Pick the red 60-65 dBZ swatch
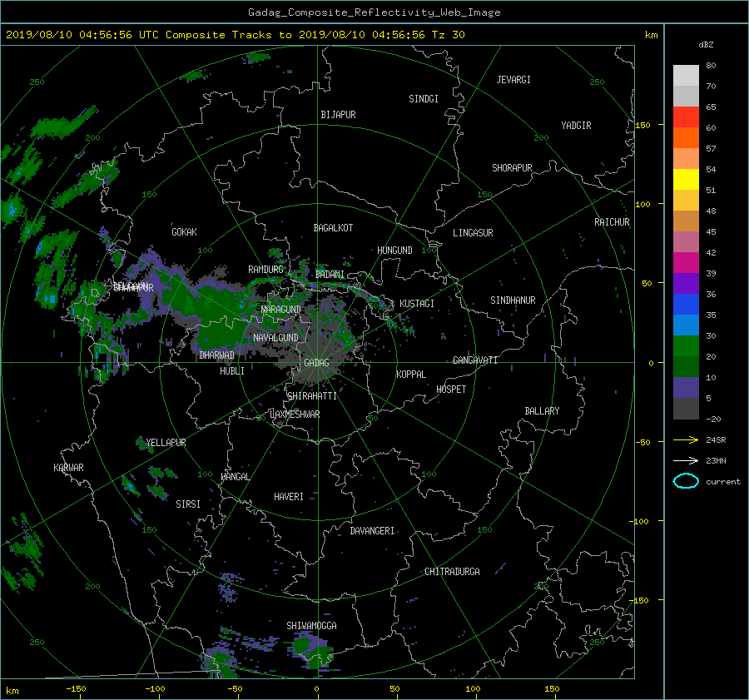The width and height of the screenshot is (749, 700). click(686, 117)
